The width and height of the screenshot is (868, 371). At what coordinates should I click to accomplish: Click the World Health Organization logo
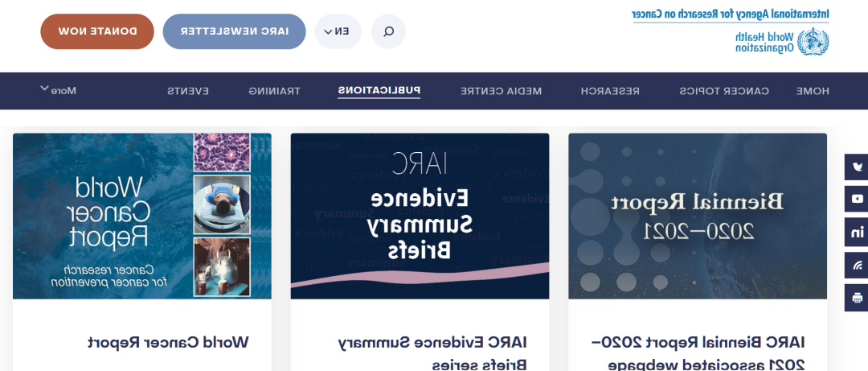click(x=781, y=42)
